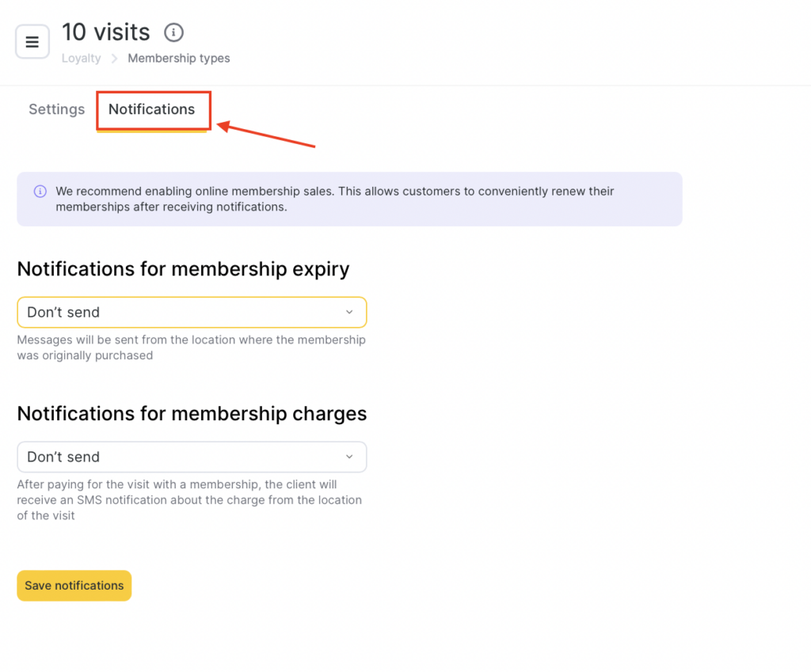Switch to the Settings tab
Viewport: 811px width, 672px height.
point(56,110)
